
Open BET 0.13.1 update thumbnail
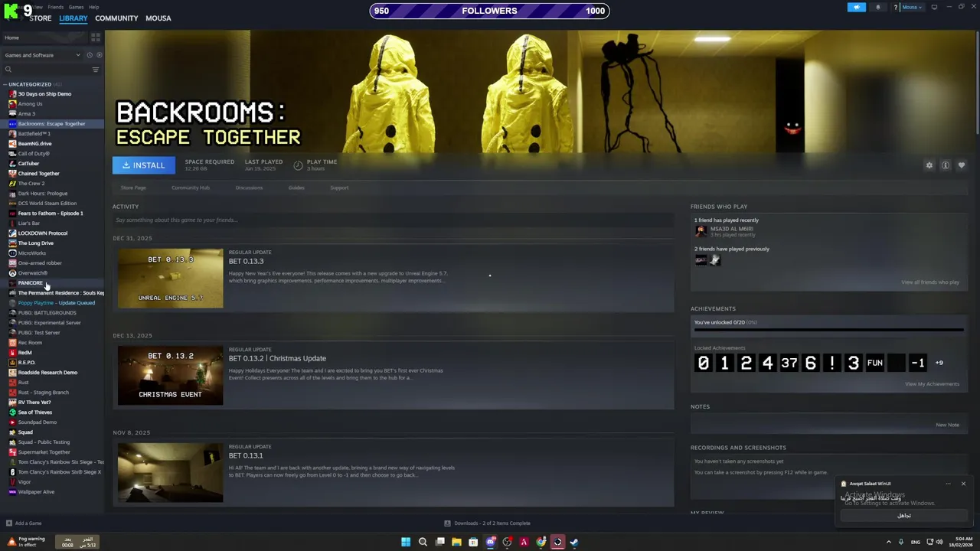[x=170, y=473]
